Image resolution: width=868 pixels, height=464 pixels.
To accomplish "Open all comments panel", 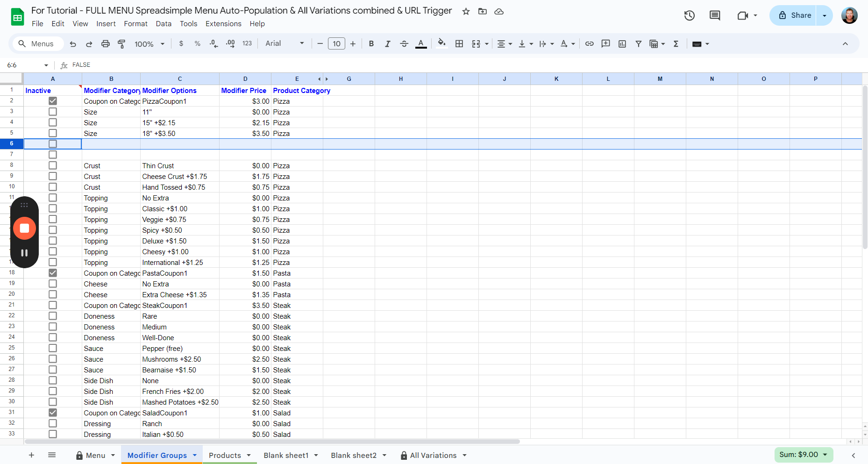I will [715, 15].
